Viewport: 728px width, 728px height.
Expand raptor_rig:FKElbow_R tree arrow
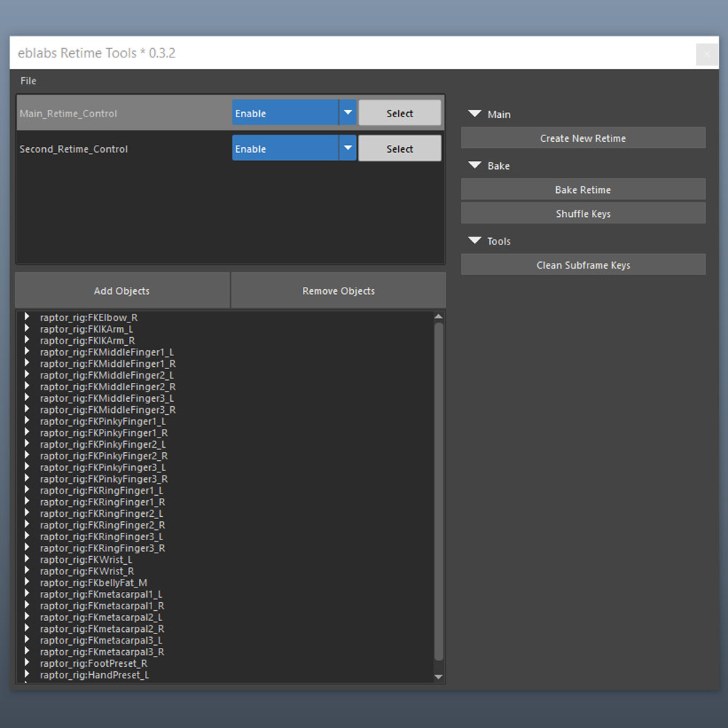tap(27, 317)
